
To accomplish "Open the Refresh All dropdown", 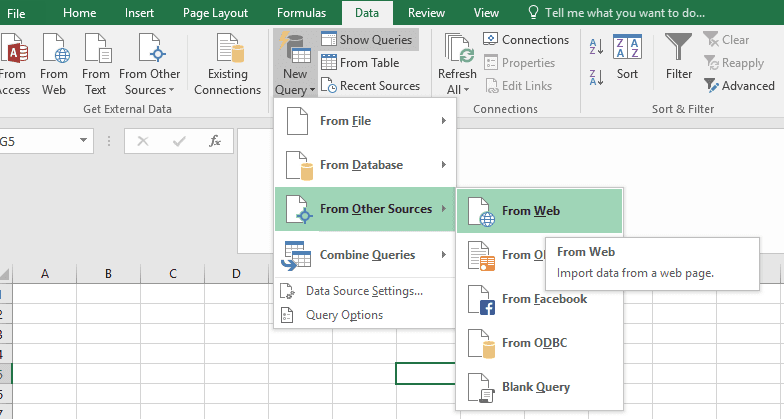I will (x=457, y=64).
